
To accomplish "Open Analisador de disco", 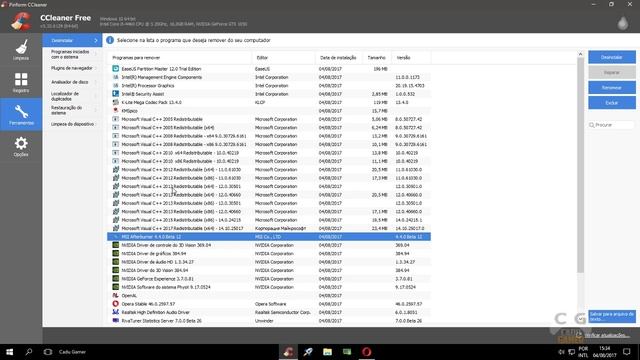I will tap(72, 82).
